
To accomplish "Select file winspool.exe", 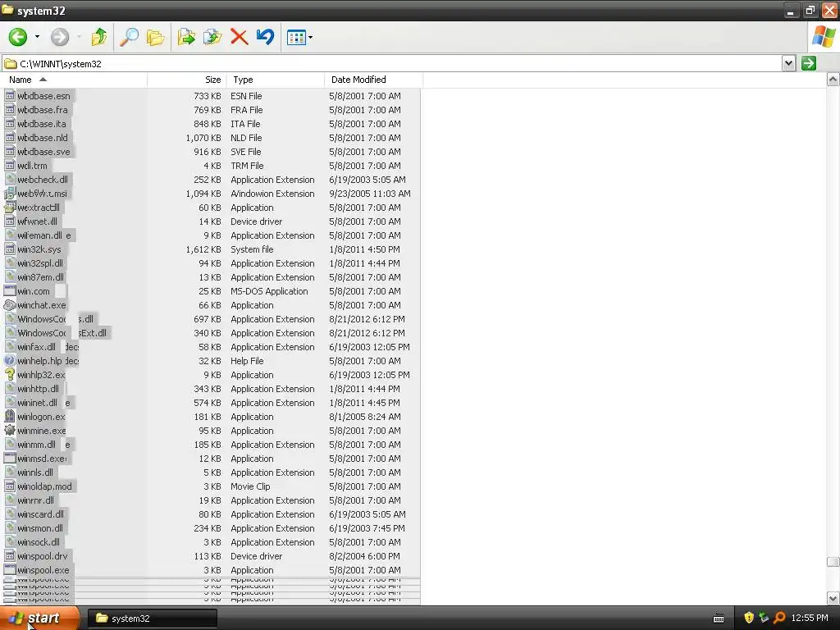I will 43,570.
